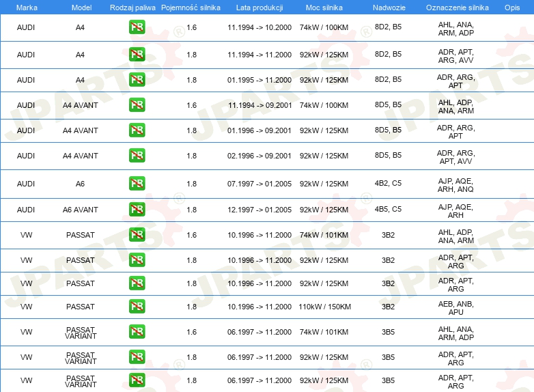Click the A6 AVANT model cell
Viewport: 534px width, 392px height.
click(81, 210)
